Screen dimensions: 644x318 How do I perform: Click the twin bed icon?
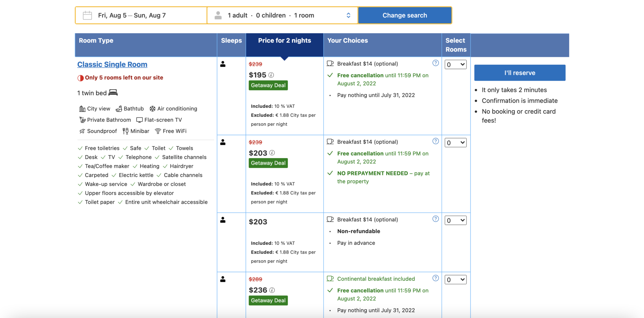(x=113, y=93)
